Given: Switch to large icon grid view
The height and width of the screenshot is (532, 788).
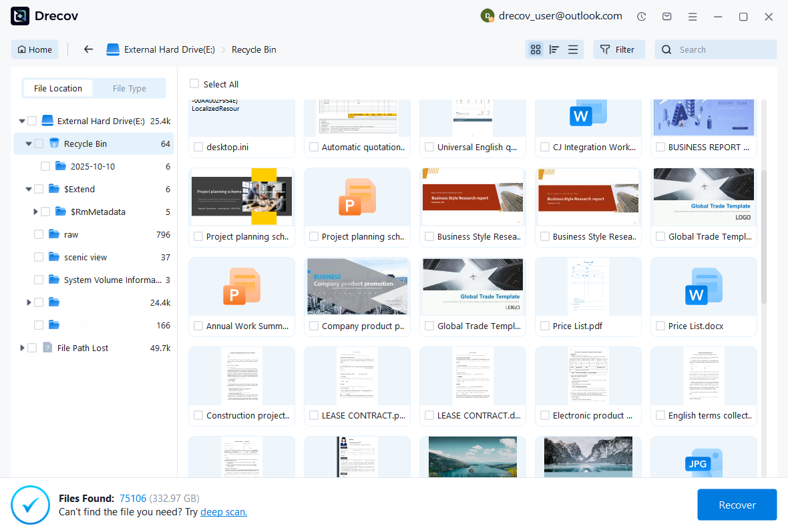Looking at the screenshot, I should [535, 49].
